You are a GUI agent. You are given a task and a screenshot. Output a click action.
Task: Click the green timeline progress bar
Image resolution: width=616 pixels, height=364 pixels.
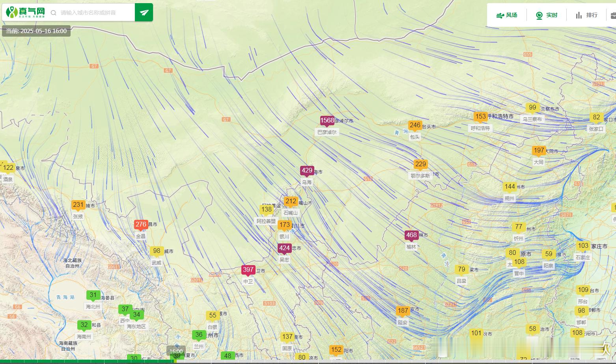coord(87,362)
